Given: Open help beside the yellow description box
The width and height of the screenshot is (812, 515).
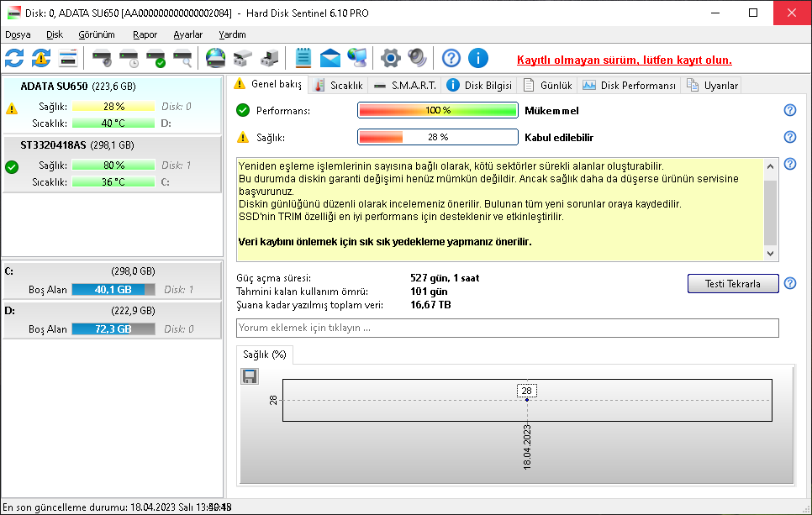Looking at the screenshot, I should point(790,164).
